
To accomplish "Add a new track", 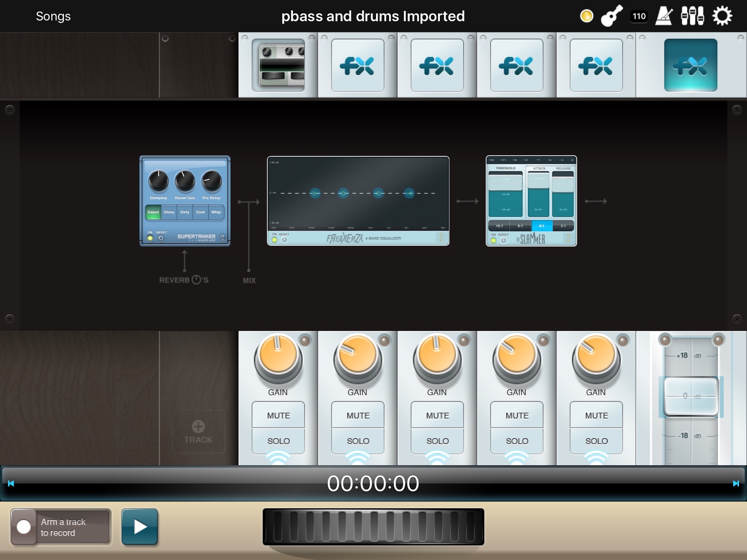I will (198, 431).
